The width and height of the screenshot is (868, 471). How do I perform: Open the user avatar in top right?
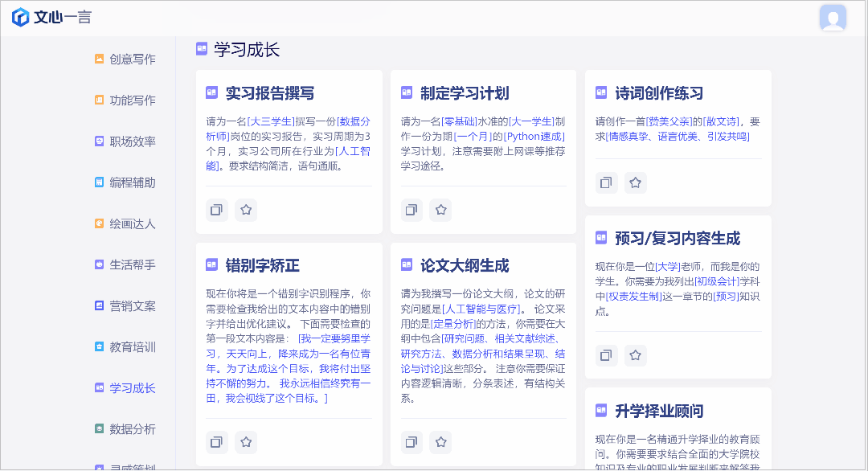(x=833, y=18)
